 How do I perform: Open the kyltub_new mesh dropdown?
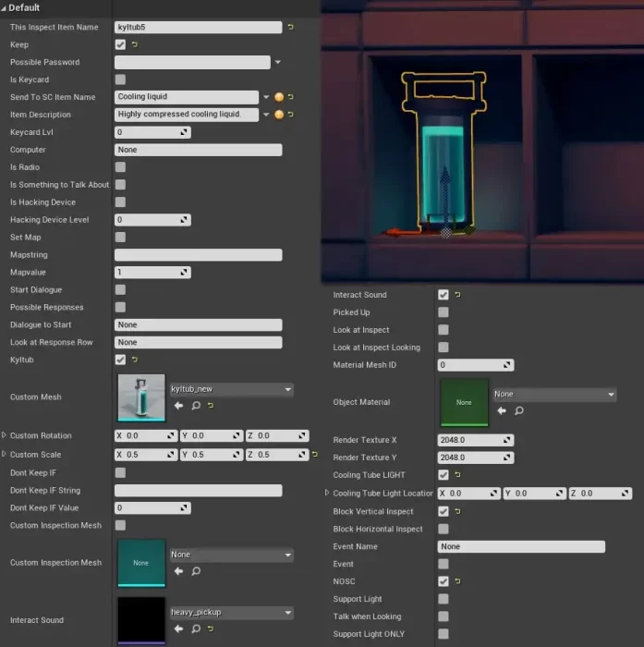pos(231,389)
